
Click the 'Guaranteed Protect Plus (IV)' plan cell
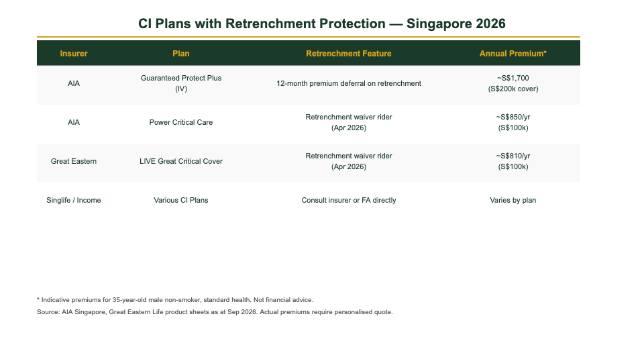180,83
